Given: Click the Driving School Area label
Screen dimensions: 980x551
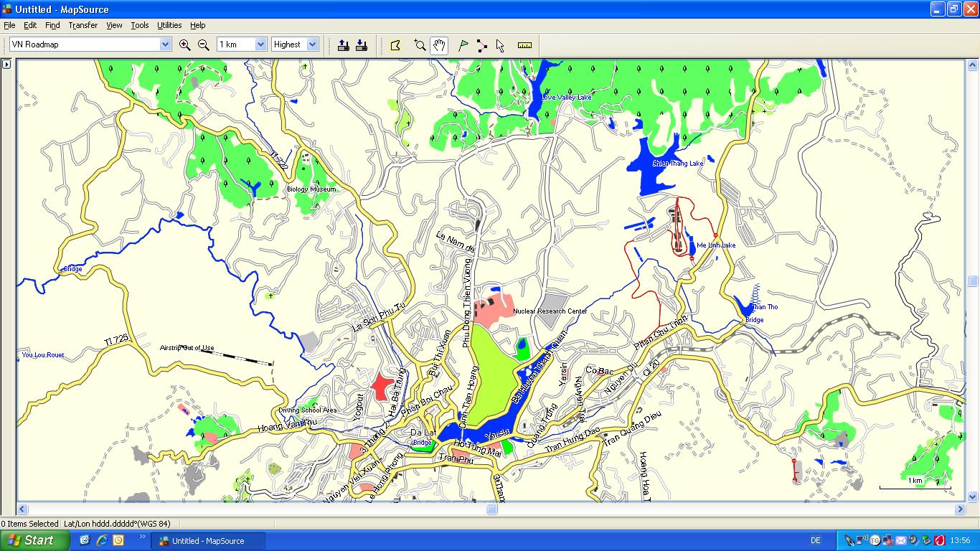Looking at the screenshot, I should (308, 410).
